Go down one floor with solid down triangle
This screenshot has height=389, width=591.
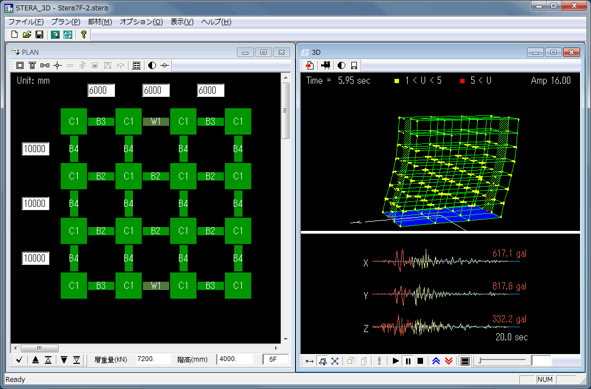(x=64, y=360)
